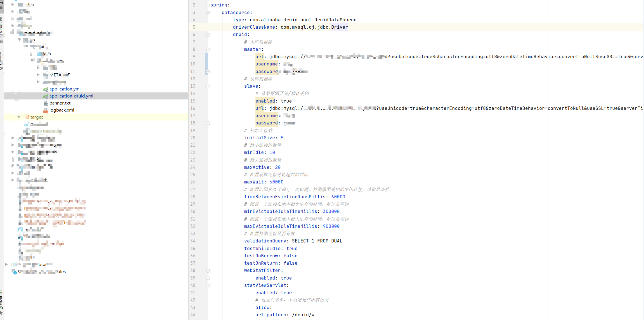This screenshot has height=320, width=644.
Task: Collapse the target folder tree arrow
Action: [19, 117]
